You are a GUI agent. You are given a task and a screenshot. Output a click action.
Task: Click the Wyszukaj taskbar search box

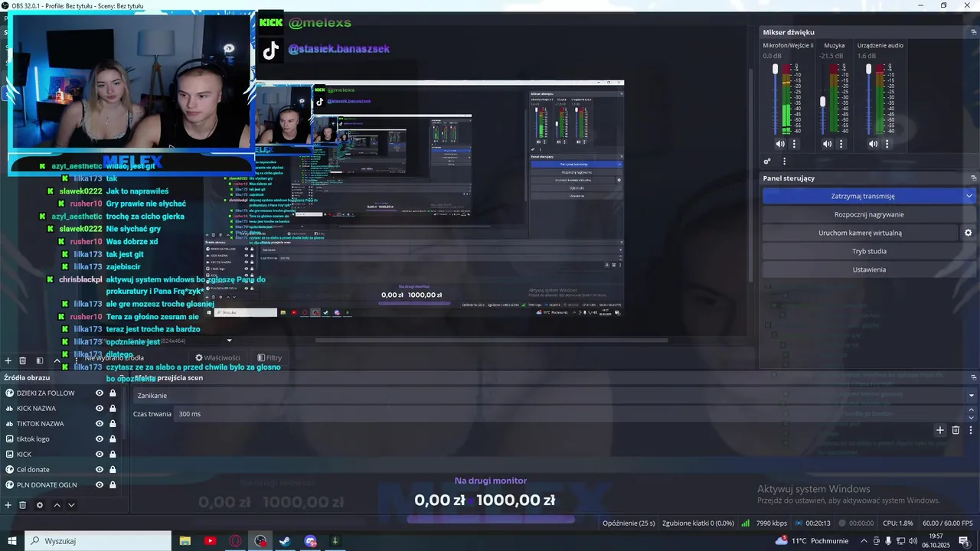(x=98, y=541)
